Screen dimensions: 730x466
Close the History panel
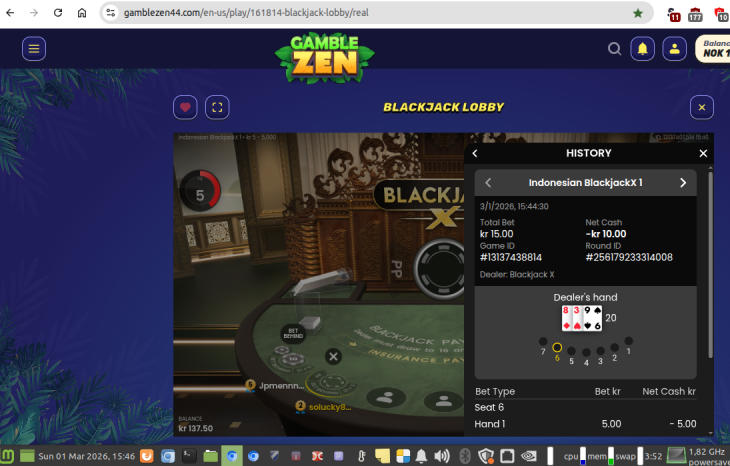pos(703,154)
